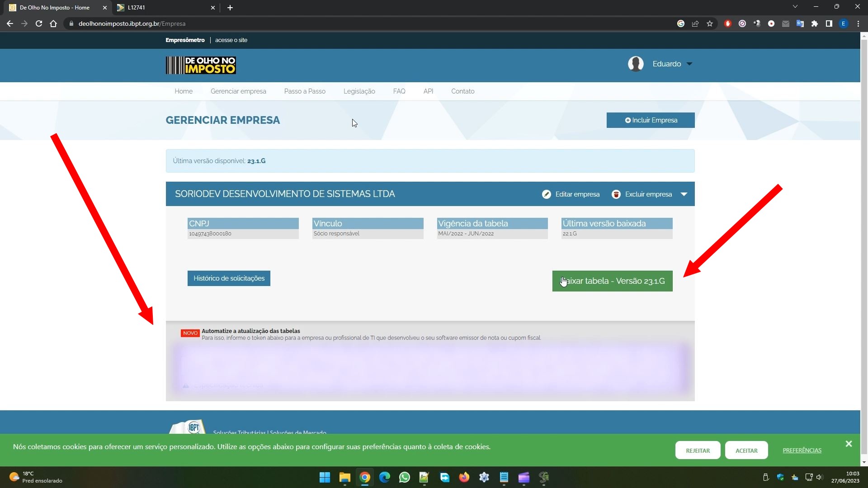Click the acesse o site link

(x=231, y=40)
